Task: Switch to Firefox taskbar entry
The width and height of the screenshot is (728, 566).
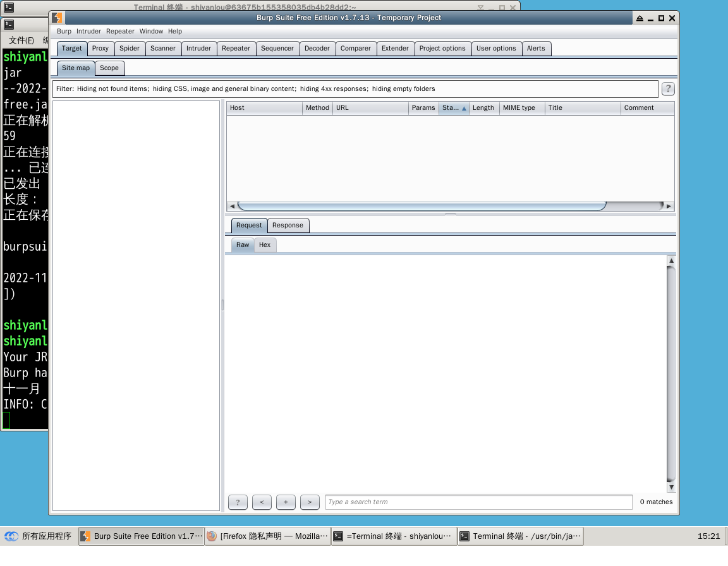Action: pyautogui.click(x=268, y=536)
